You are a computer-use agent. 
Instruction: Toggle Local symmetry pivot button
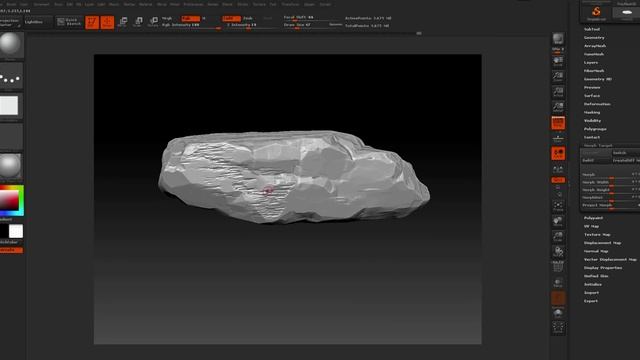click(558, 153)
